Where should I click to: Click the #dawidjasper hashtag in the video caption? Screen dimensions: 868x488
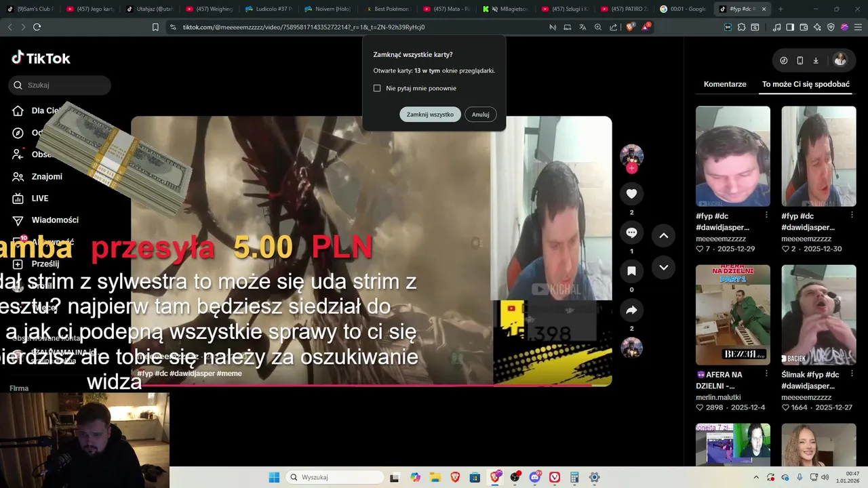(x=192, y=373)
